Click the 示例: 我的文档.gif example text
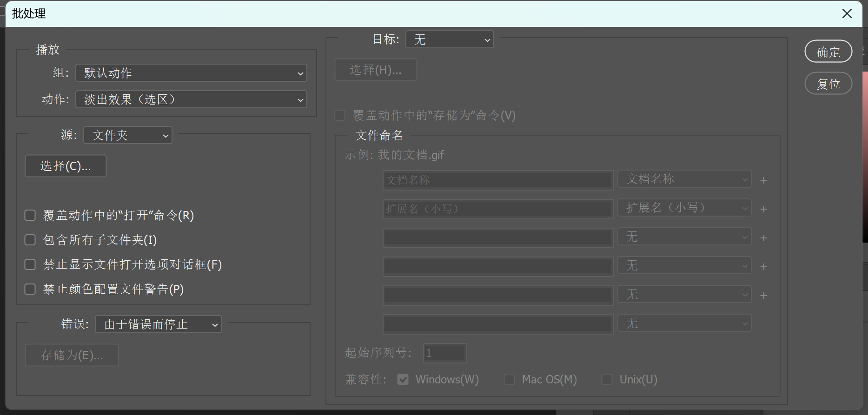The width and height of the screenshot is (868, 415). (394, 155)
